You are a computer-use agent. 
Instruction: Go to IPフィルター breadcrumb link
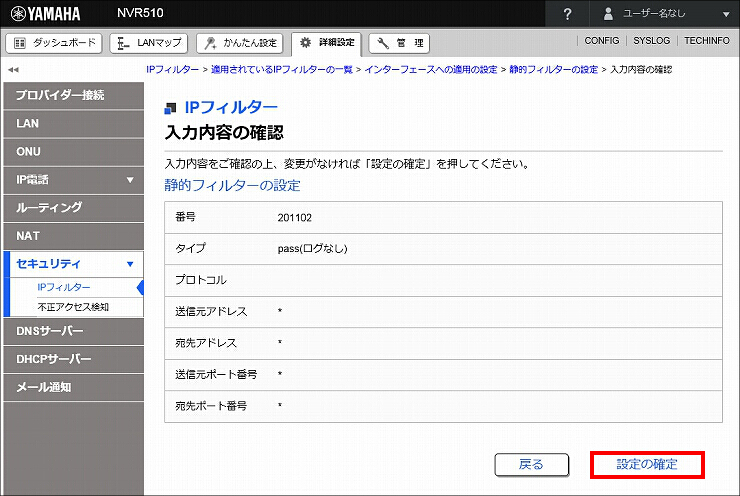172,69
